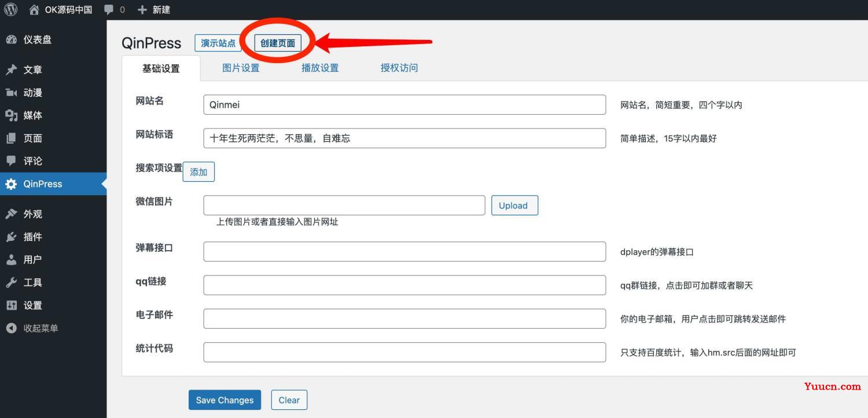
Task: Click the 仪表盘 dashboard gauge icon
Action: click(12, 39)
